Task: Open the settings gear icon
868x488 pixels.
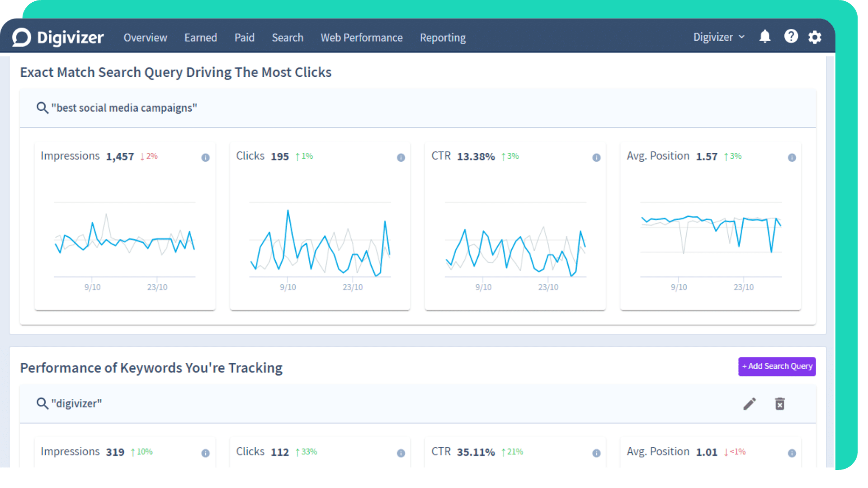Action: coord(815,37)
